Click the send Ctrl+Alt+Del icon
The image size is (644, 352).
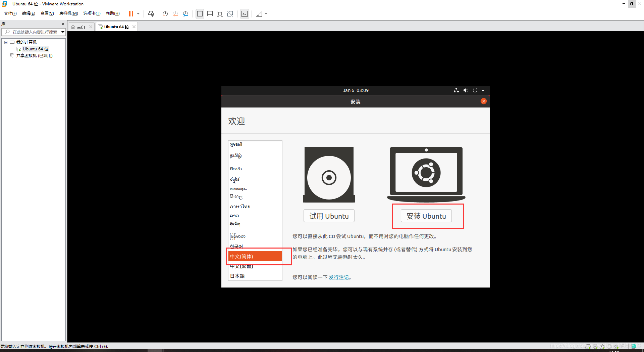151,14
